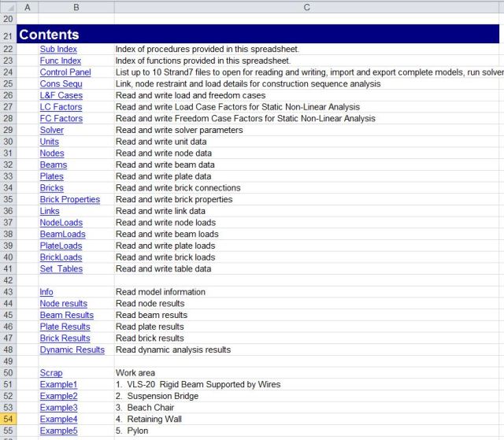Click the Info hyperlink
This screenshot has width=504, height=440.
46,292
